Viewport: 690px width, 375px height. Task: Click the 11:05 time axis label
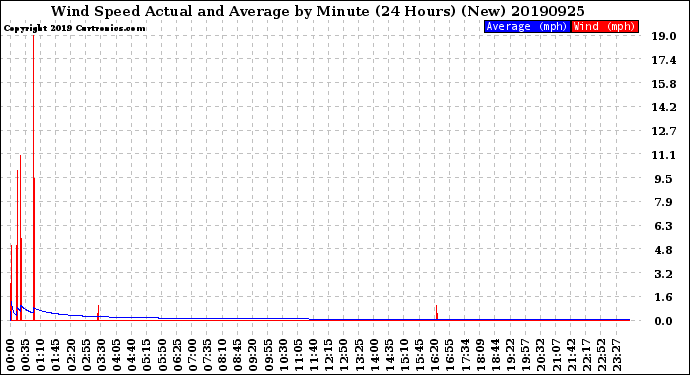tap(298, 355)
